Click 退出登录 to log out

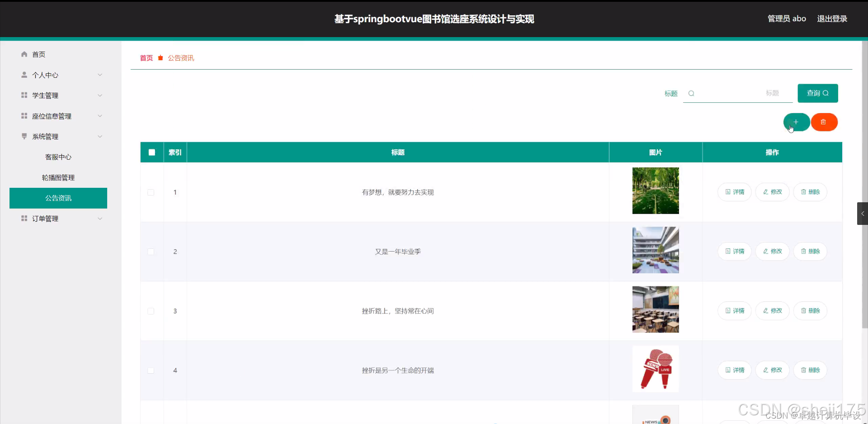tap(832, 19)
